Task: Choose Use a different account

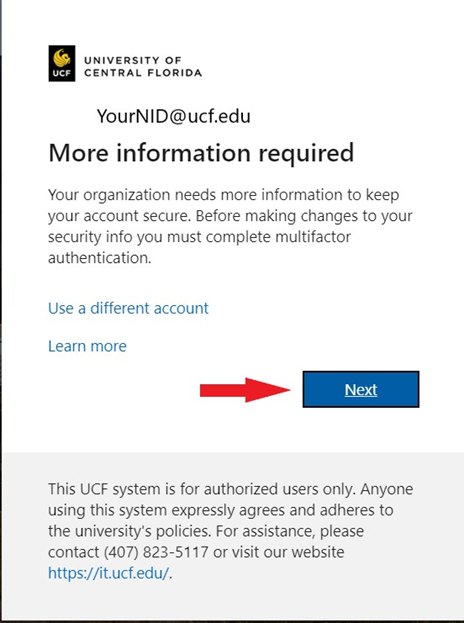Action: click(128, 308)
